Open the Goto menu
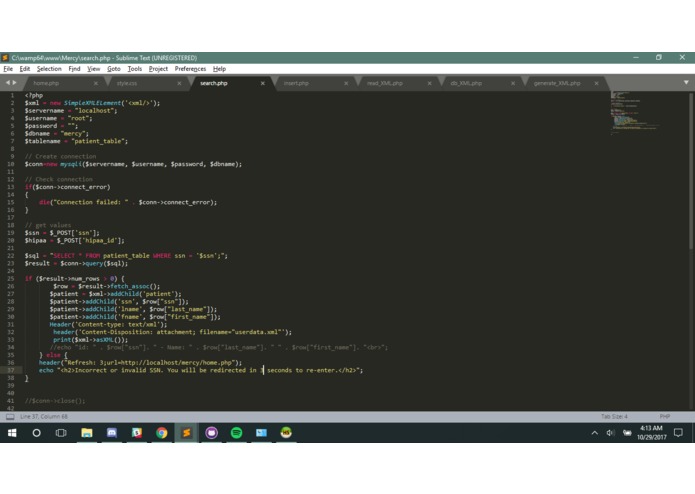The image size is (695, 494). [113, 69]
